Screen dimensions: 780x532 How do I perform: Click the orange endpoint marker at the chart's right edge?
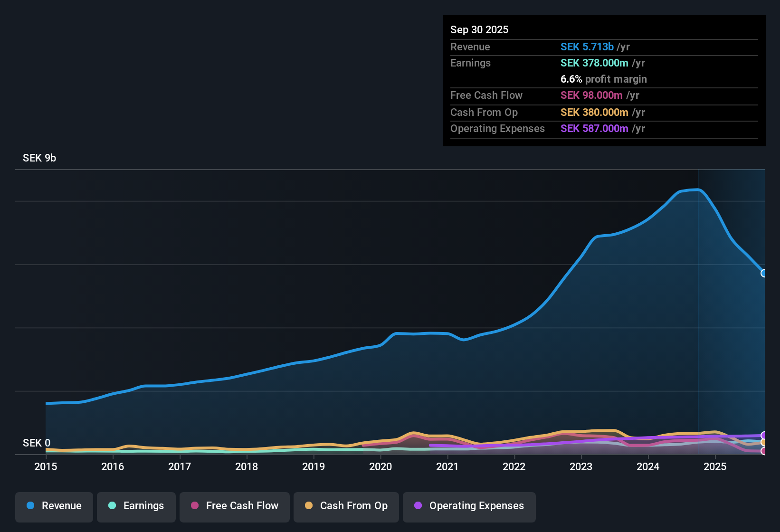[763, 442]
